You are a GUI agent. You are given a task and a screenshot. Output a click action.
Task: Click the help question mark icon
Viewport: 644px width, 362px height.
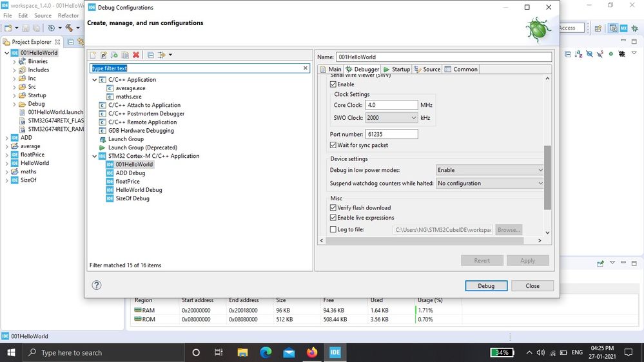(x=97, y=285)
